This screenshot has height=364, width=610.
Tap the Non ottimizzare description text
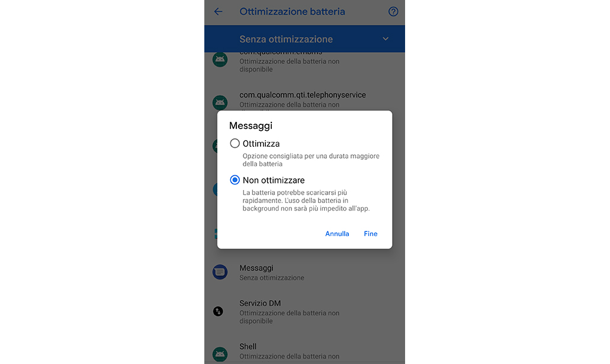(x=306, y=201)
